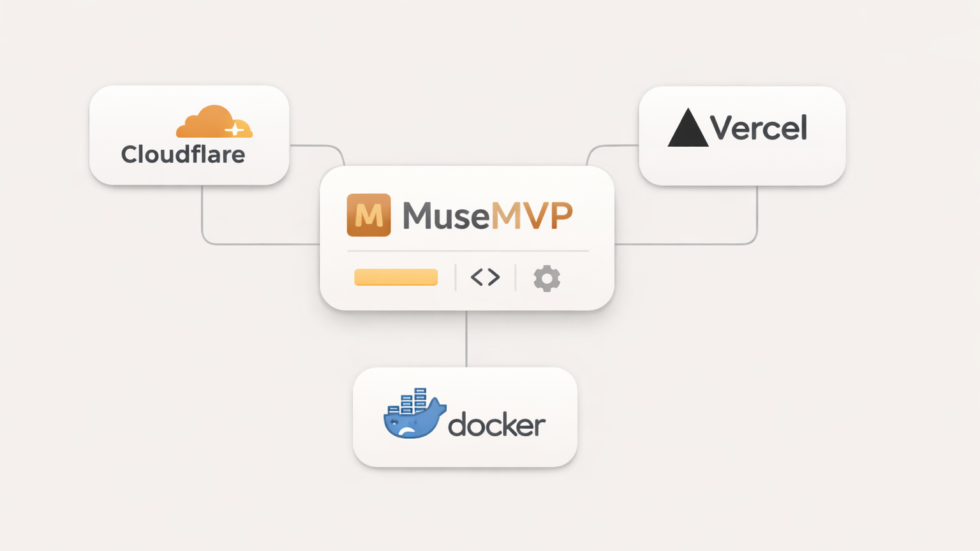Viewport: 980px width, 551px height.
Task: Select the MuseMVP title tab
Action: [x=486, y=215]
